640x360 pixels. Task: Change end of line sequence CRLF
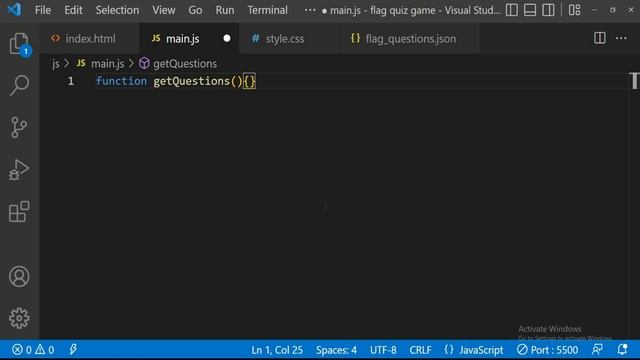click(x=420, y=350)
